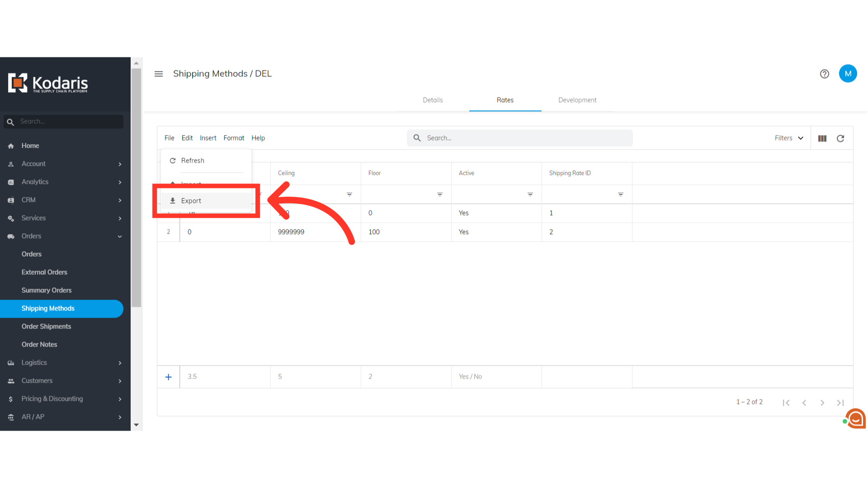Open the help question mark icon
868x488 pixels.
click(824, 74)
